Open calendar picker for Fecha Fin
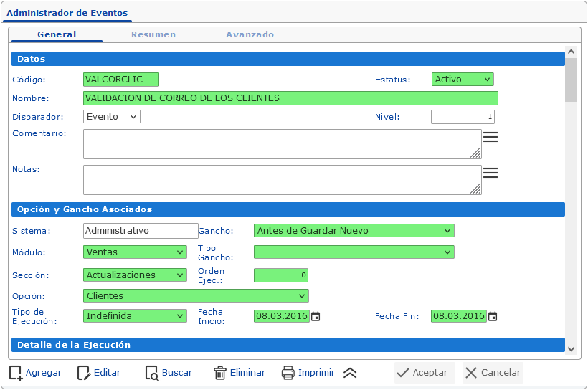The height and width of the screenshot is (390, 588). [493, 316]
